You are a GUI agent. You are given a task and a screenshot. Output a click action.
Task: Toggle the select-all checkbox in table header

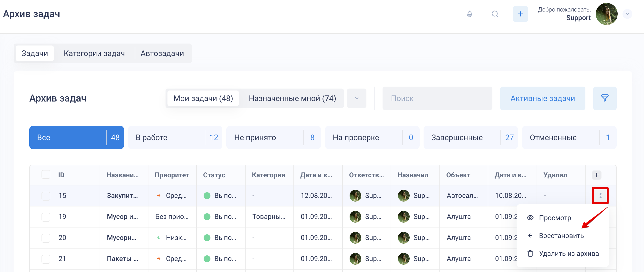click(x=46, y=175)
